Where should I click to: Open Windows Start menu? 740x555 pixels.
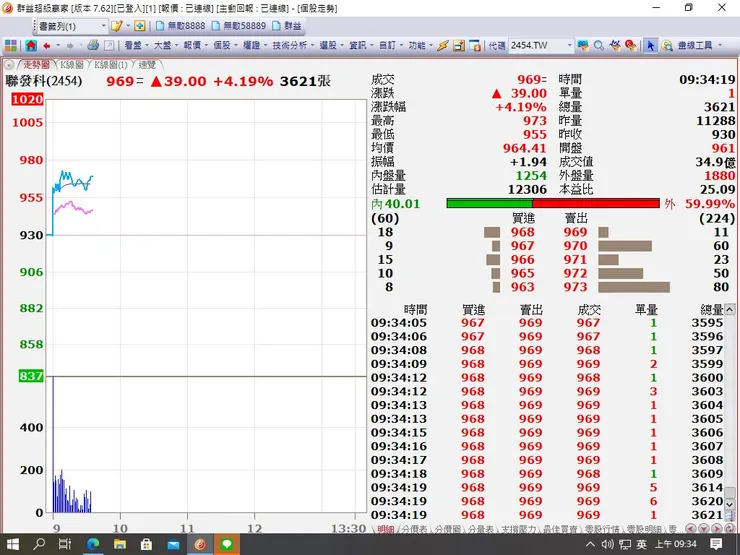[x=12, y=544]
